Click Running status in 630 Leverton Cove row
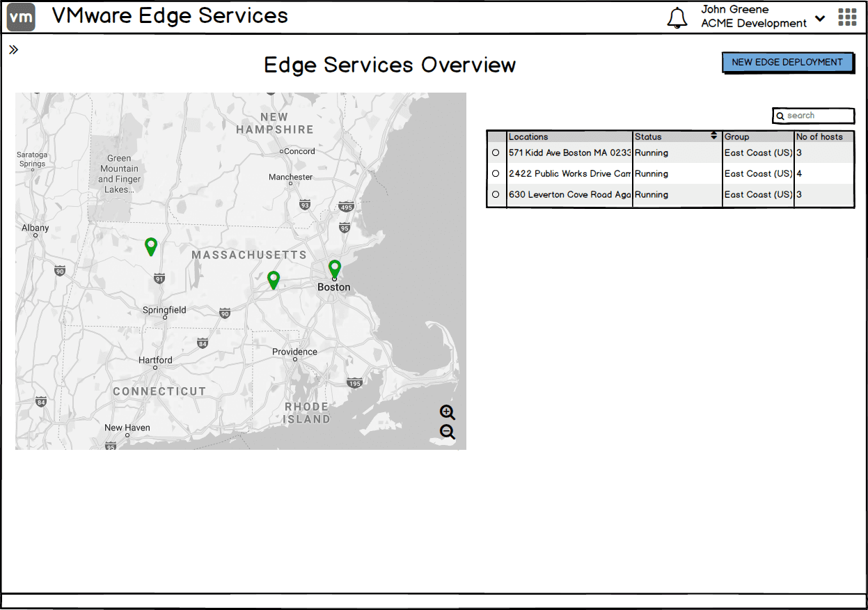This screenshot has height=610, width=868. pos(652,194)
